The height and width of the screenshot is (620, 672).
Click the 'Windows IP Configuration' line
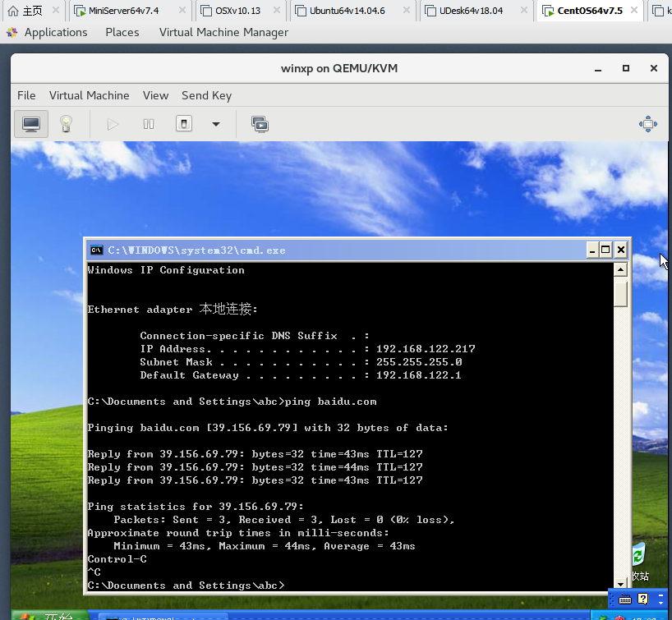click(x=166, y=270)
